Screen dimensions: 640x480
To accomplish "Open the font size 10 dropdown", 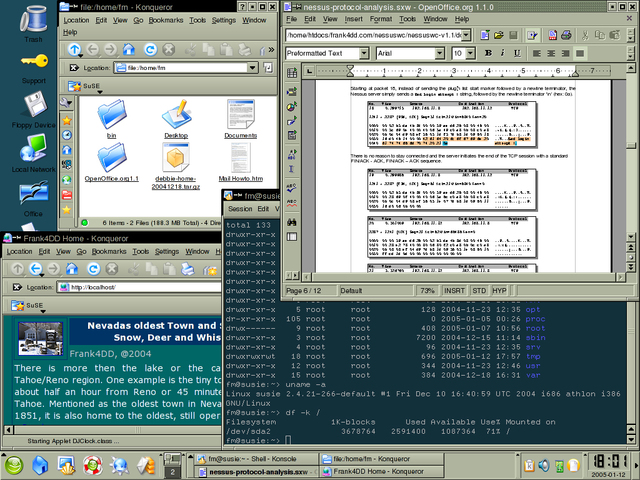I will 470,53.
